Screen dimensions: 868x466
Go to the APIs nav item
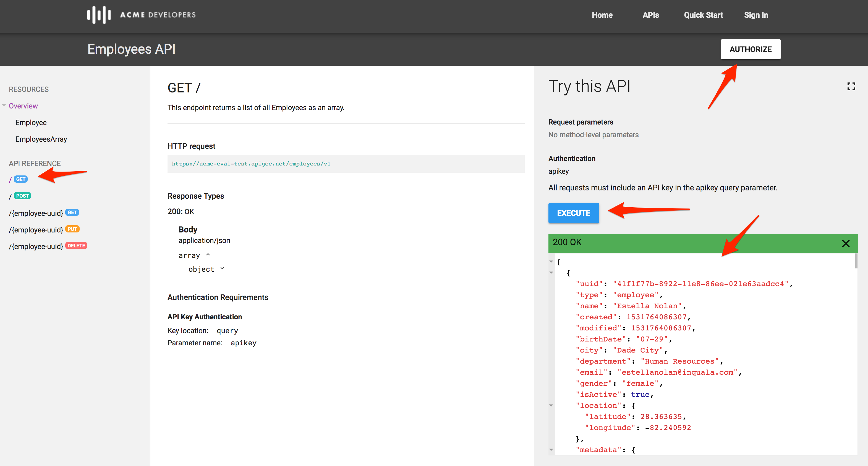651,15
